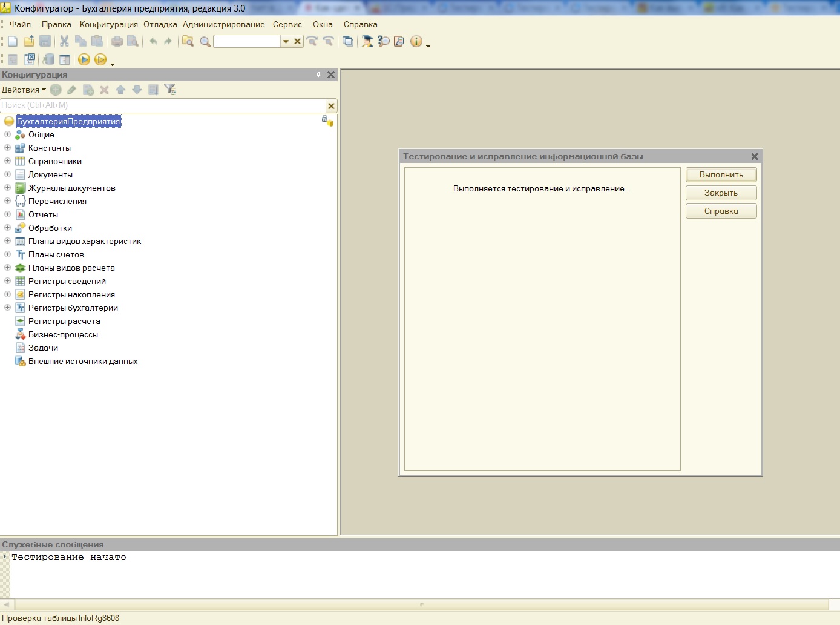Click the Start debugging blue play icon
This screenshot has width=840, height=625.
click(84, 59)
